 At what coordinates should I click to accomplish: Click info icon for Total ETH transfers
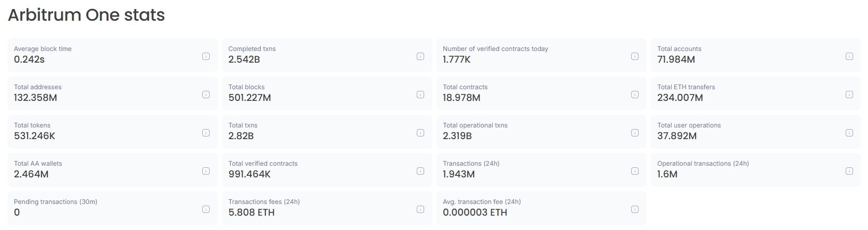pos(849,95)
